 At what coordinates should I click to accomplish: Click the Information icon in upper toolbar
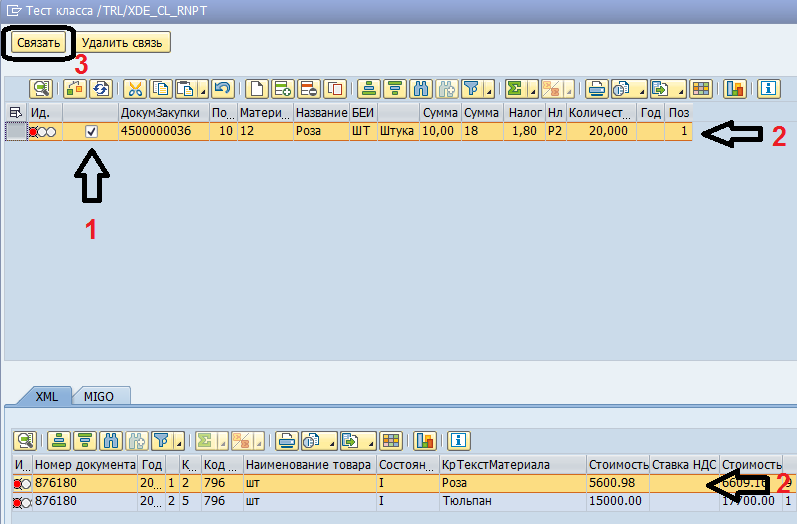pyautogui.click(x=769, y=89)
